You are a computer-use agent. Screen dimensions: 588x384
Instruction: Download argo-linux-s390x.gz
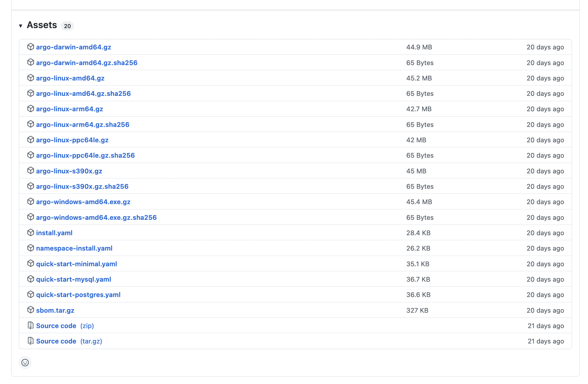[69, 171]
